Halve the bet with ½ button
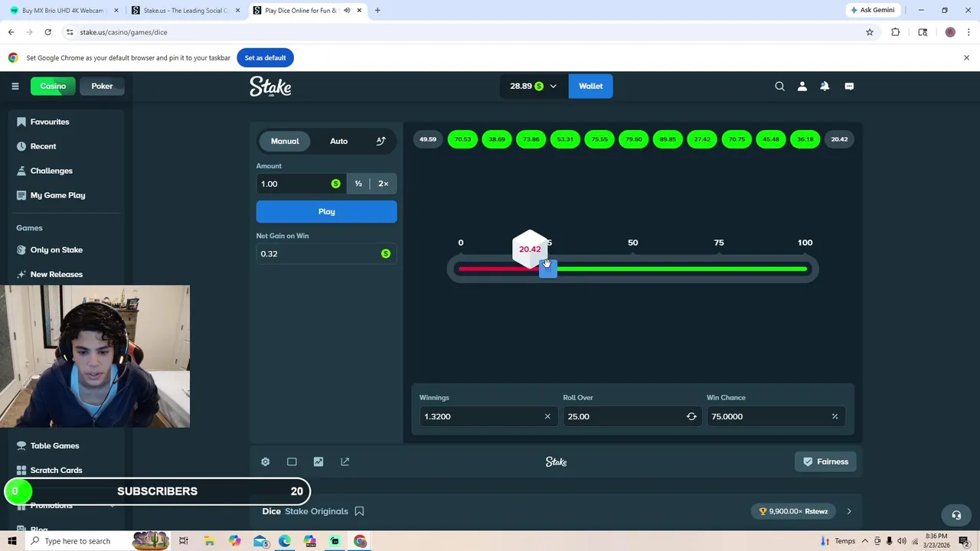The image size is (980, 551). point(358,184)
